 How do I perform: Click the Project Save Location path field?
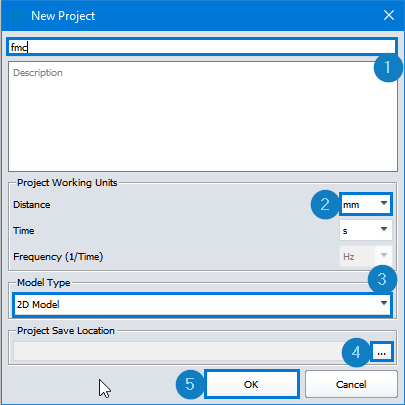tap(191, 351)
